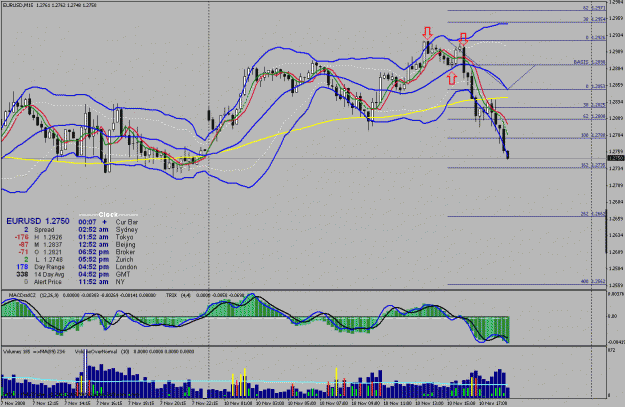Click the black current price tag on scale

616,158
